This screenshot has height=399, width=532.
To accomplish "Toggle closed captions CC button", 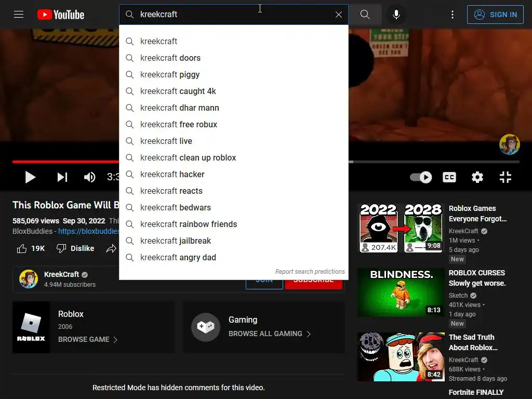I will (449, 177).
